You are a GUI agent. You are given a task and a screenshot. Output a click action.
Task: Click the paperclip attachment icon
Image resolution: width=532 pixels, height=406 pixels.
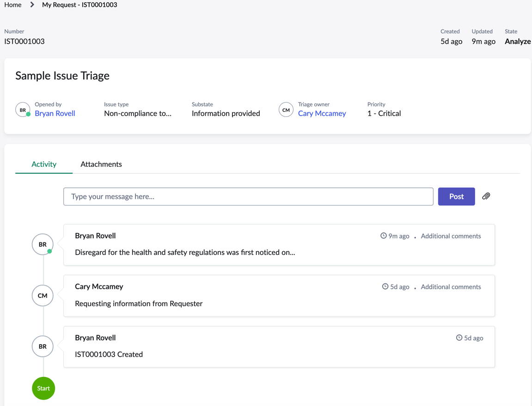click(486, 196)
